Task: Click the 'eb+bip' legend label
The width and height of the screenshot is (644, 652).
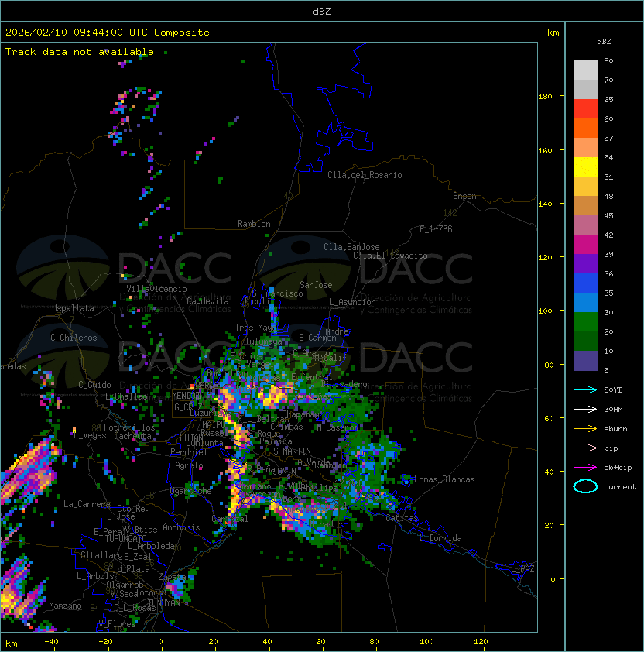Action: (618, 468)
